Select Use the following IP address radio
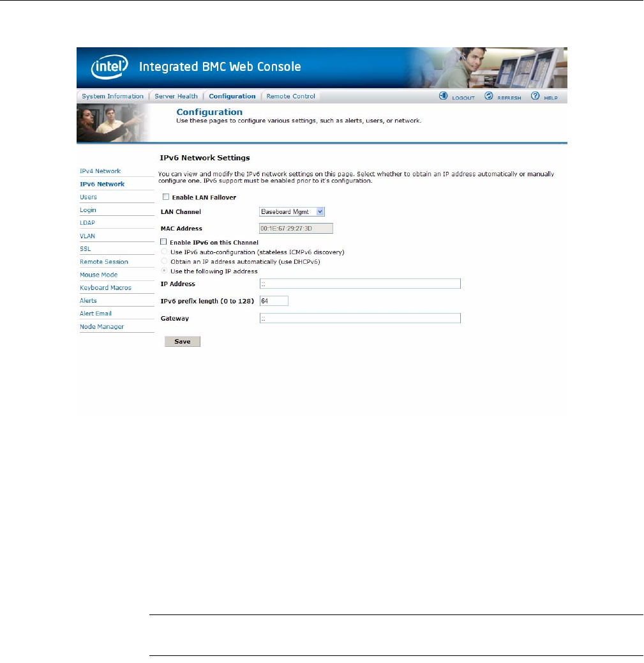Image resolution: width=644 pixels, height=663 pixels. 164,271
